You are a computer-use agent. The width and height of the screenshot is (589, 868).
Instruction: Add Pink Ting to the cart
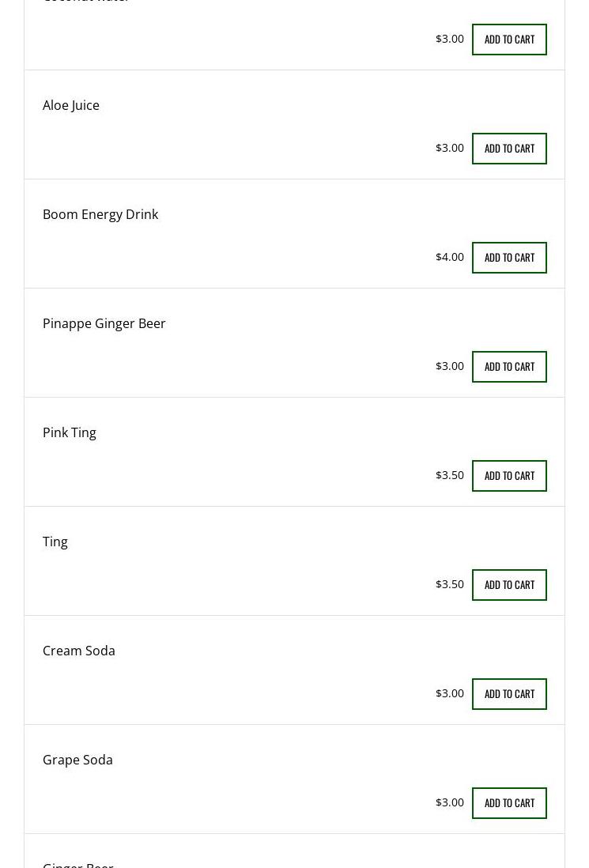pos(509,476)
